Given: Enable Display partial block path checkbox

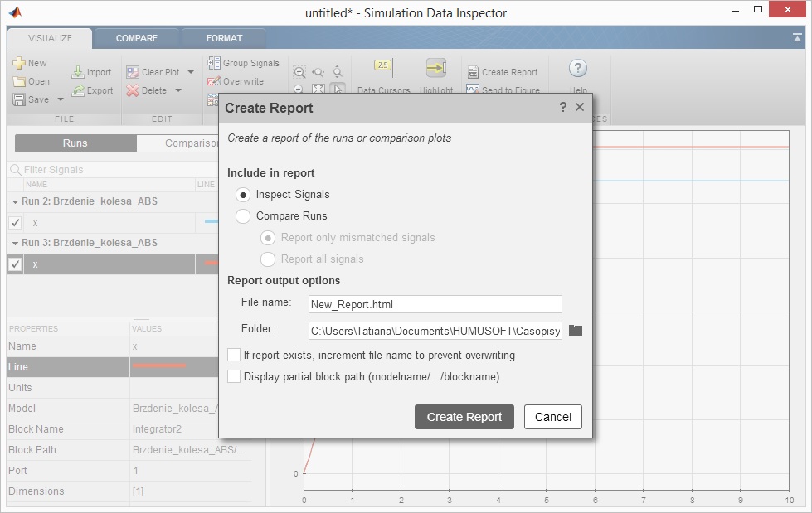Looking at the screenshot, I should click(x=234, y=376).
